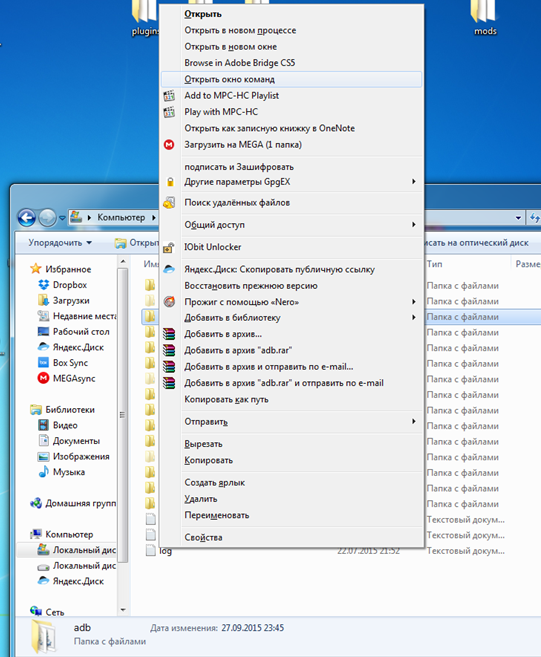Select Домашняя группа in the sidebar
The width and height of the screenshot is (541, 657).
(x=73, y=503)
